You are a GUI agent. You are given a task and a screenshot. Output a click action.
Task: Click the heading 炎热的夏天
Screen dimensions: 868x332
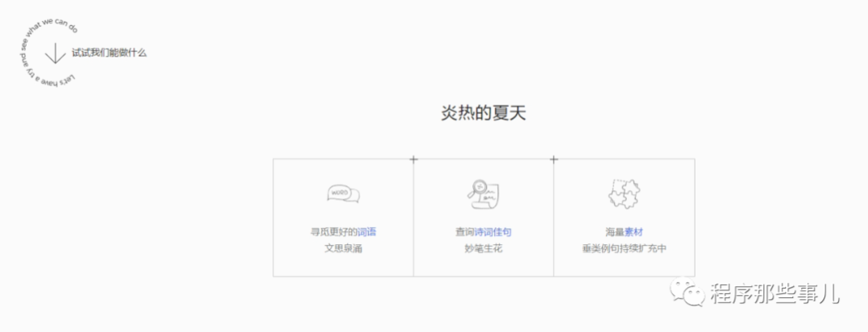pyautogui.click(x=484, y=114)
